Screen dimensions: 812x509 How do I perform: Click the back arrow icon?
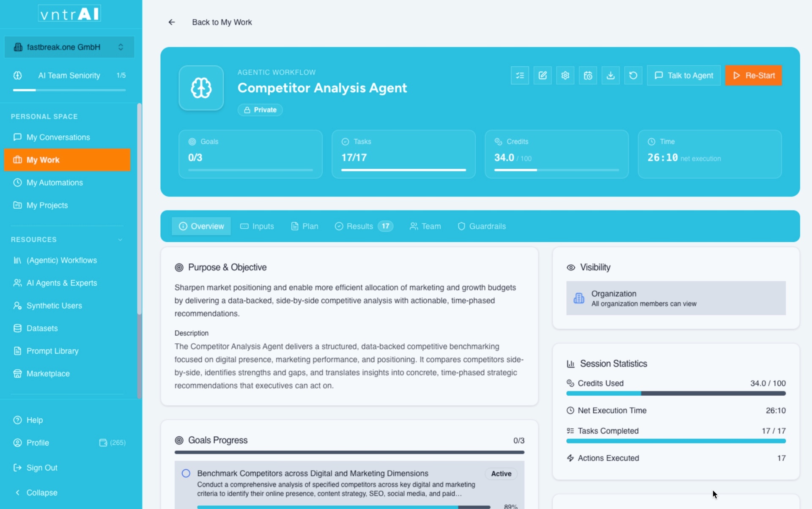coord(172,22)
